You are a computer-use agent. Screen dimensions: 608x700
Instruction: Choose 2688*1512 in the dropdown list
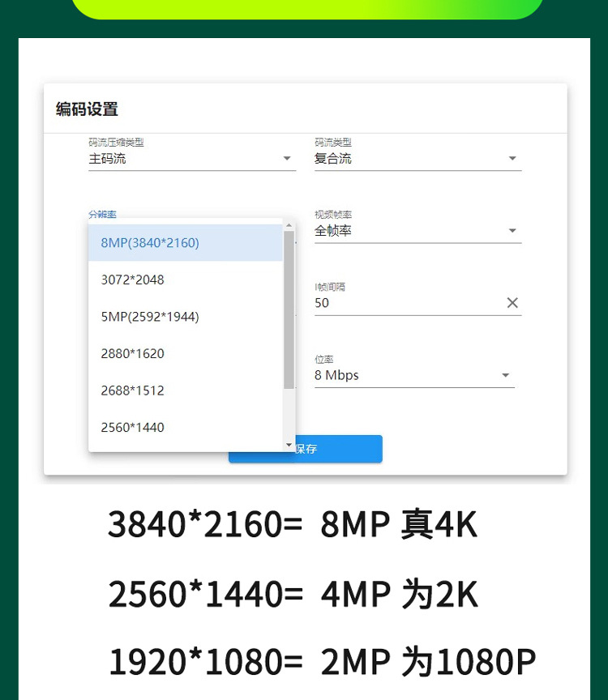coord(186,391)
